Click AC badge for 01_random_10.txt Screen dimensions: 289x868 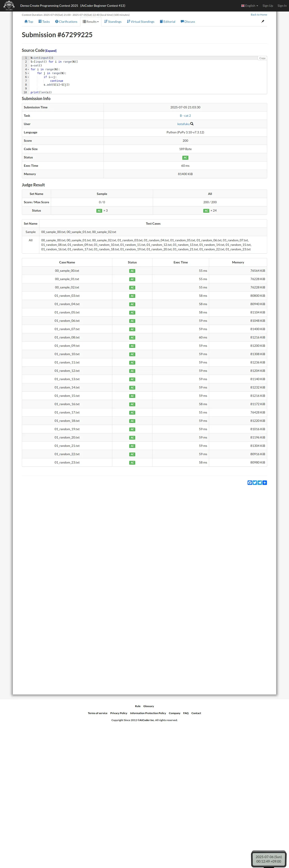(132, 354)
